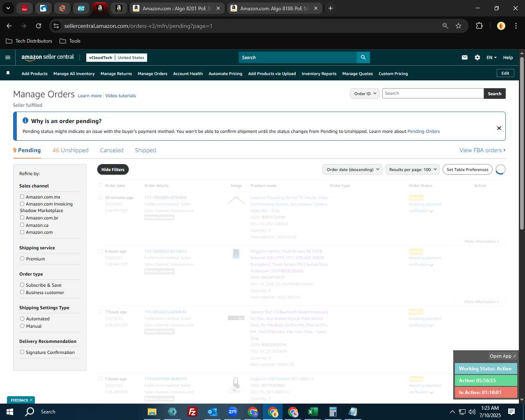
Task: Open Manage All Inventory menu item
Action: [x=74, y=74]
